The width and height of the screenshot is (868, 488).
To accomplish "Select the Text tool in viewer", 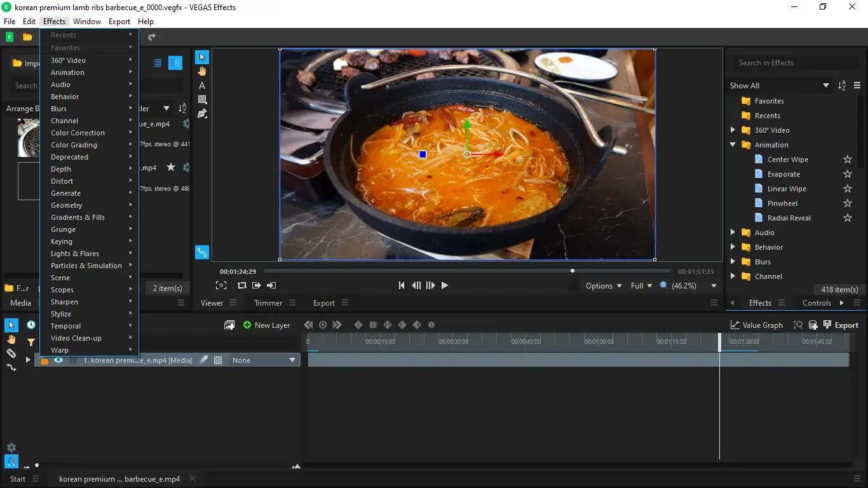I will 202,85.
